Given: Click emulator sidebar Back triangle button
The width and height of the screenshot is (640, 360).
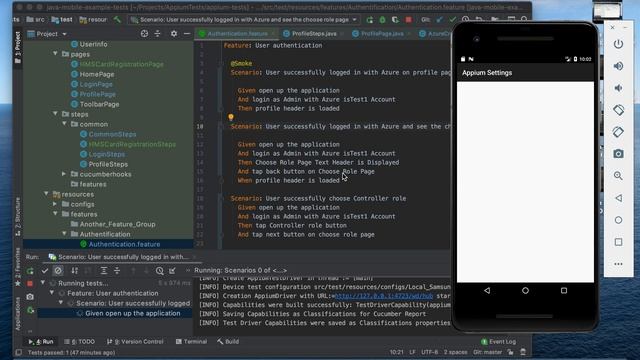Looking at the screenshot, I should tap(618, 198).
